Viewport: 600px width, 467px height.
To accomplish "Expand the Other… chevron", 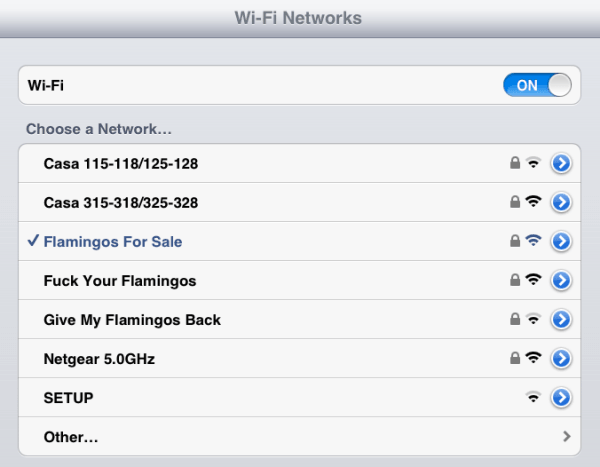I will pyautogui.click(x=567, y=437).
